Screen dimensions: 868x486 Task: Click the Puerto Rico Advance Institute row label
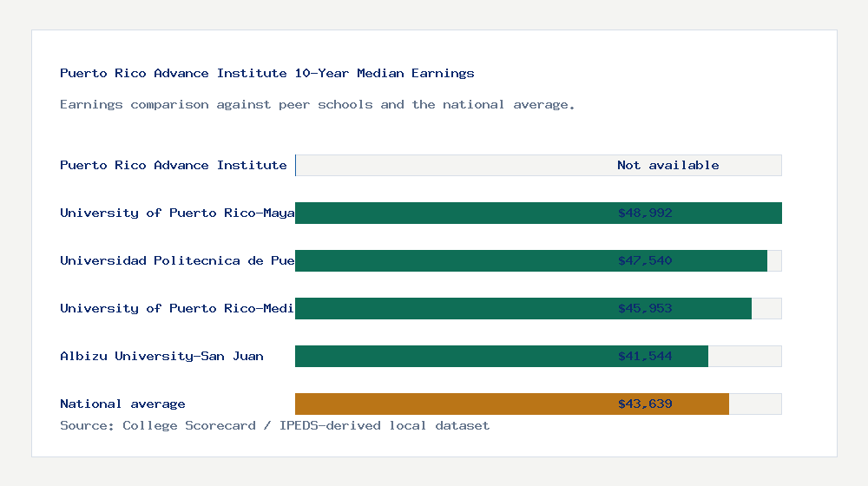(174, 165)
